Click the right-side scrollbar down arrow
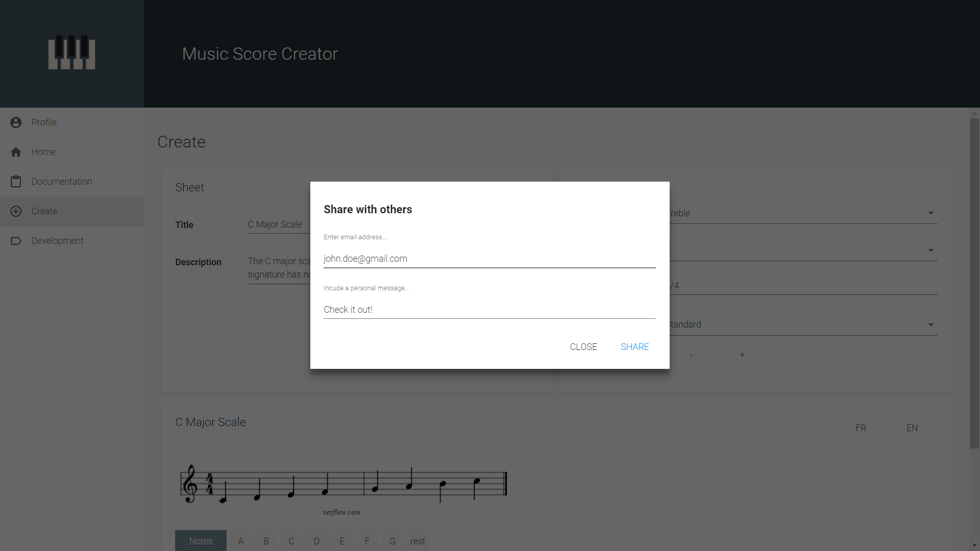The image size is (980, 551). 974,546
